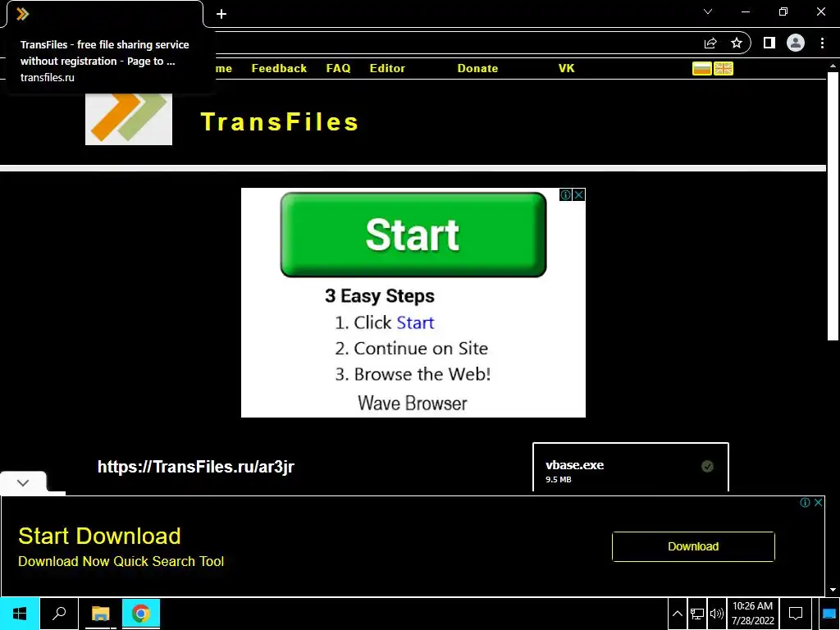Close the Wave Browser ad
The width and height of the screenshot is (840, 630).
point(578,195)
